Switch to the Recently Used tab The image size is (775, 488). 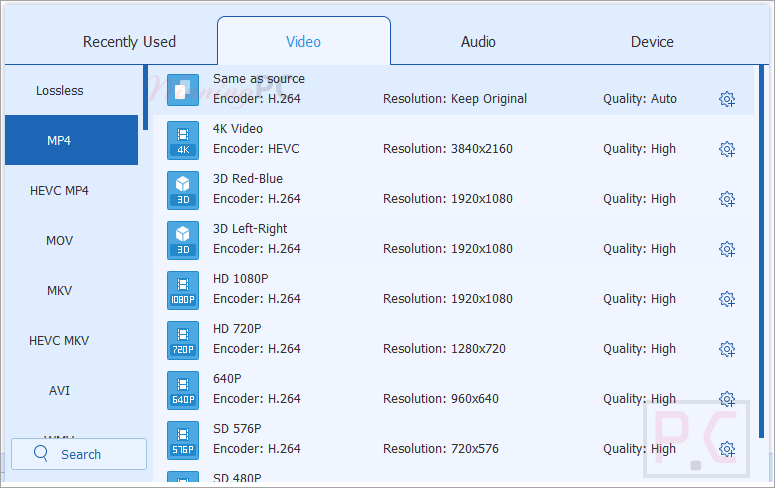pos(129,42)
